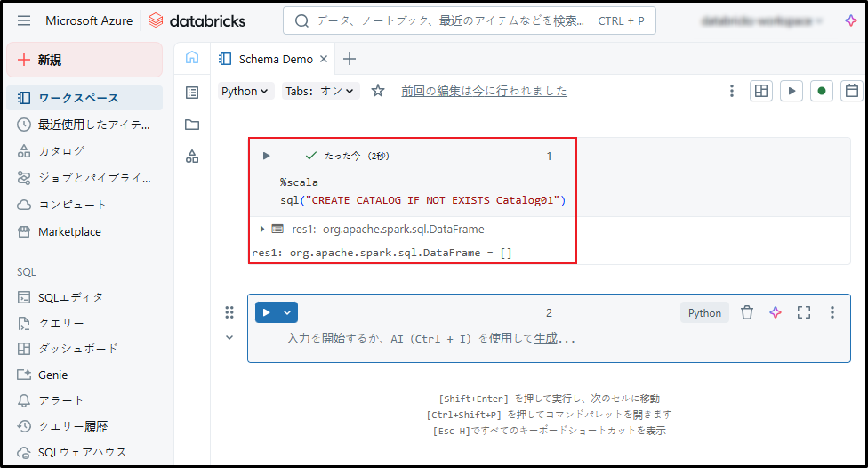Open the hamburger navigation menu

24,20
